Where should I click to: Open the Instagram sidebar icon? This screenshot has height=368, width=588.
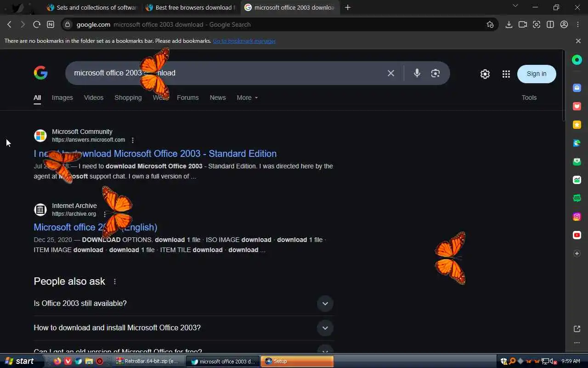(x=577, y=217)
